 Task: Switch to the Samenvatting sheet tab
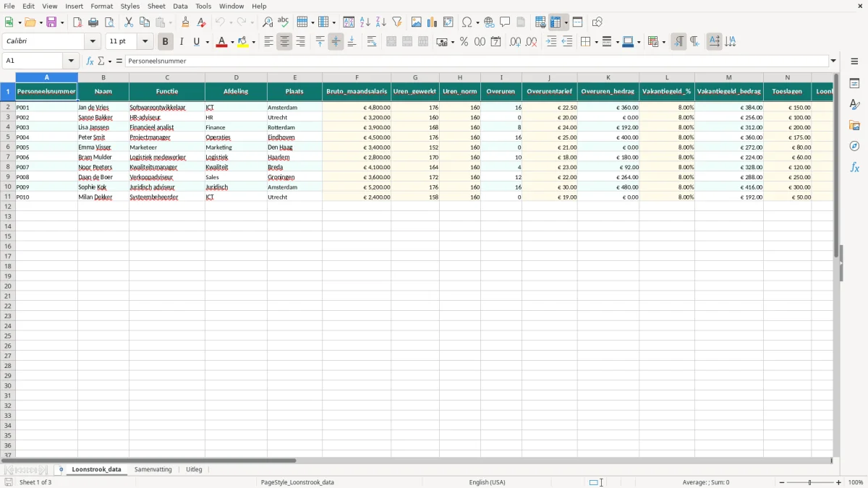[153, 469]
